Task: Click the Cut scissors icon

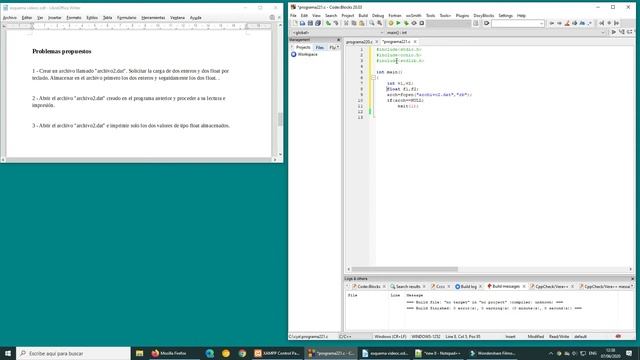Action: [x=346, y=23]
